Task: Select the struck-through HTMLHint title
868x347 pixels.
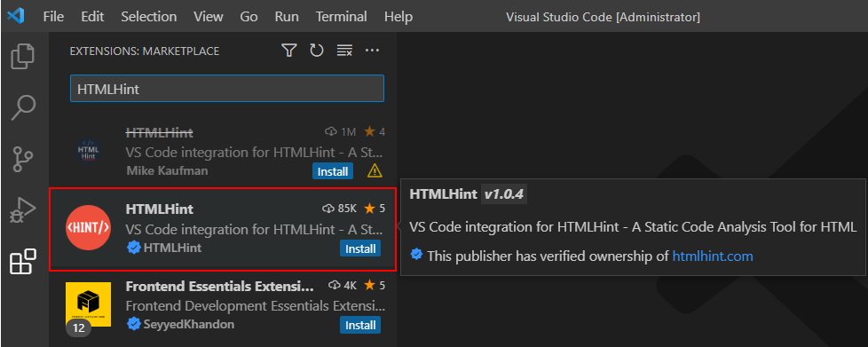Action: 160,133
